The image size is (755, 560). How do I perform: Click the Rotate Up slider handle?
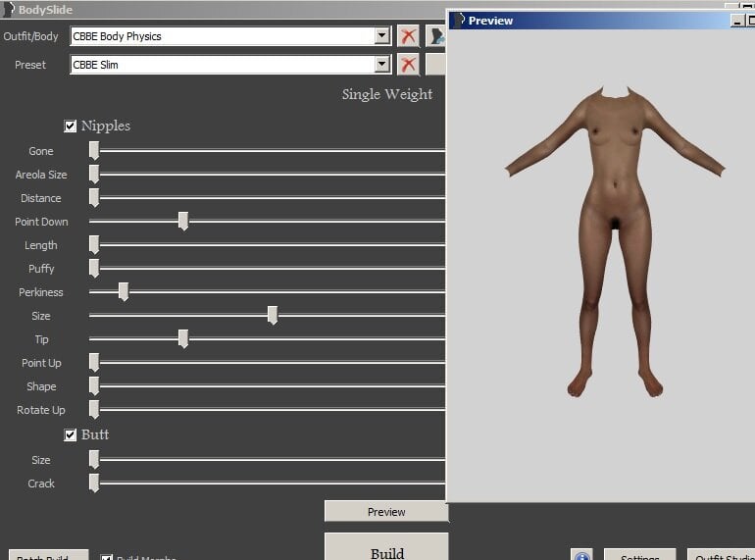click(94, 410)
